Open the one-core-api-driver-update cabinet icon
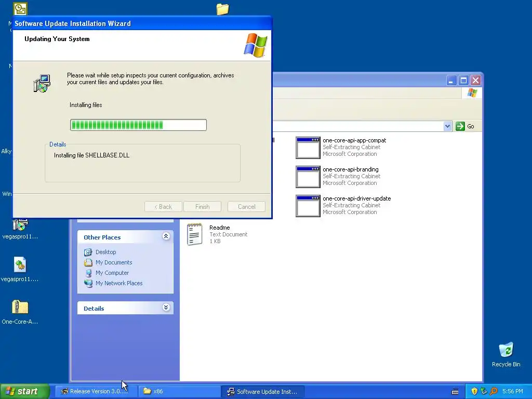 [308, 206]
